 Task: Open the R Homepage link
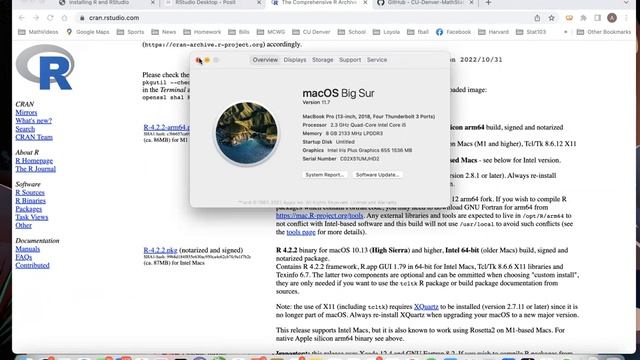pos(34,161)
